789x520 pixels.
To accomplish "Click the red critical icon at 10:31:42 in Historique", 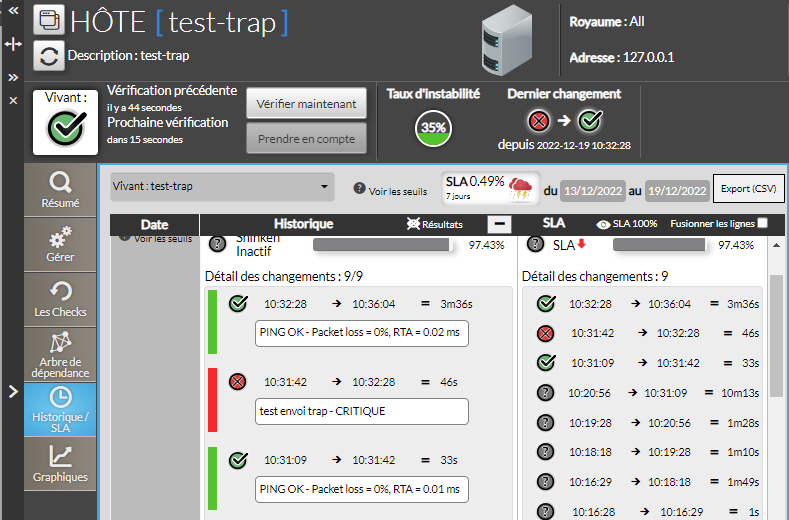I will tap(237, 382).
